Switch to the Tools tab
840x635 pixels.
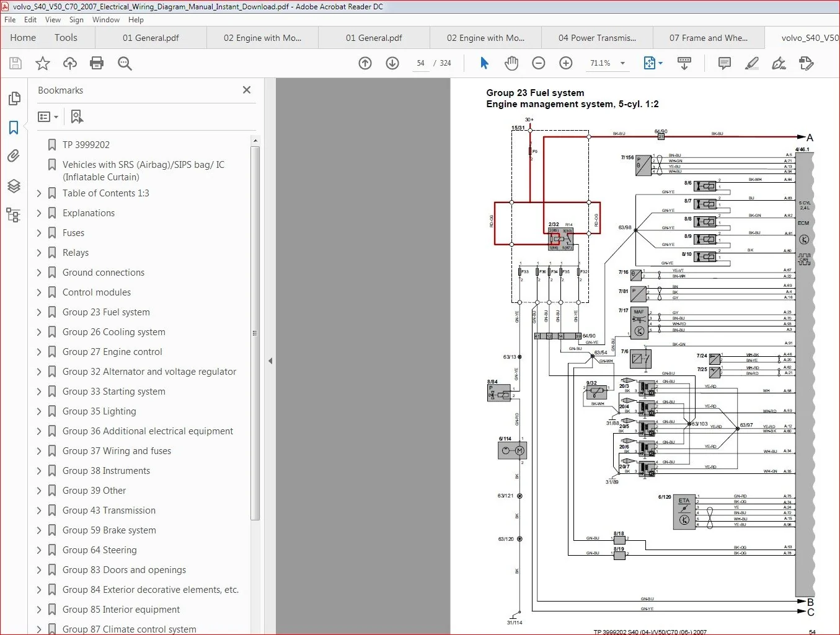pos(66,38)
